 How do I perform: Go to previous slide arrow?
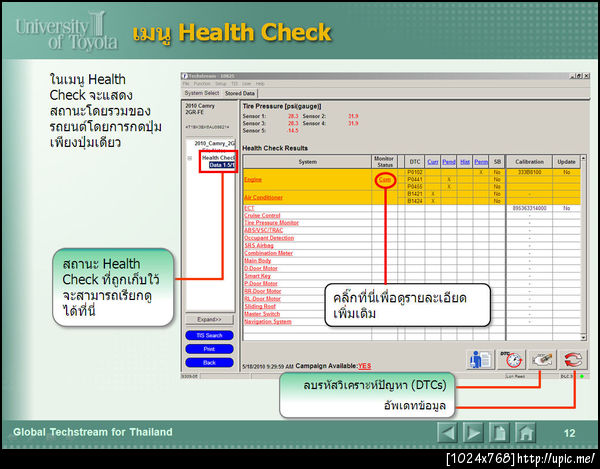pos(447,433)
